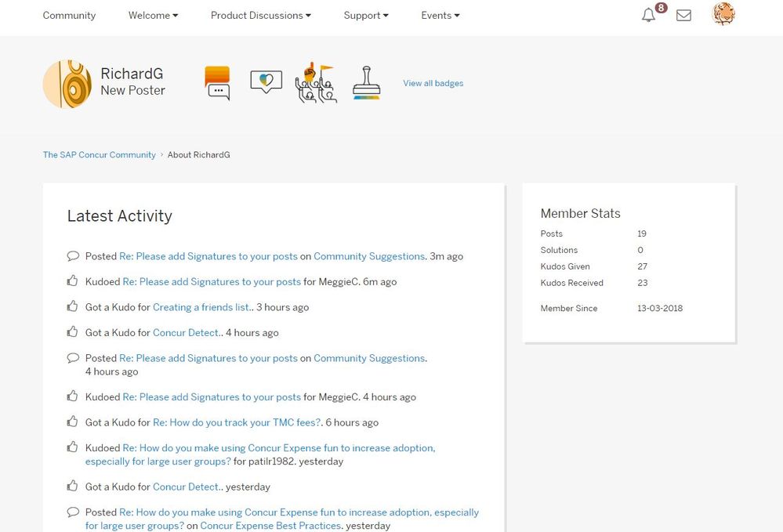Open Community Suggestions link in the 4 hours ago row
This screenshot has height=532, width=783.
click(369, 358)
